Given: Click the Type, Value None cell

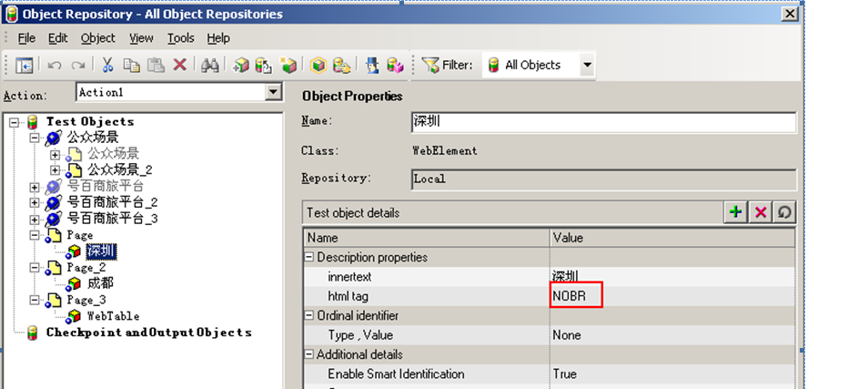Looking at the screenshot, I should [x=567, y=335].
